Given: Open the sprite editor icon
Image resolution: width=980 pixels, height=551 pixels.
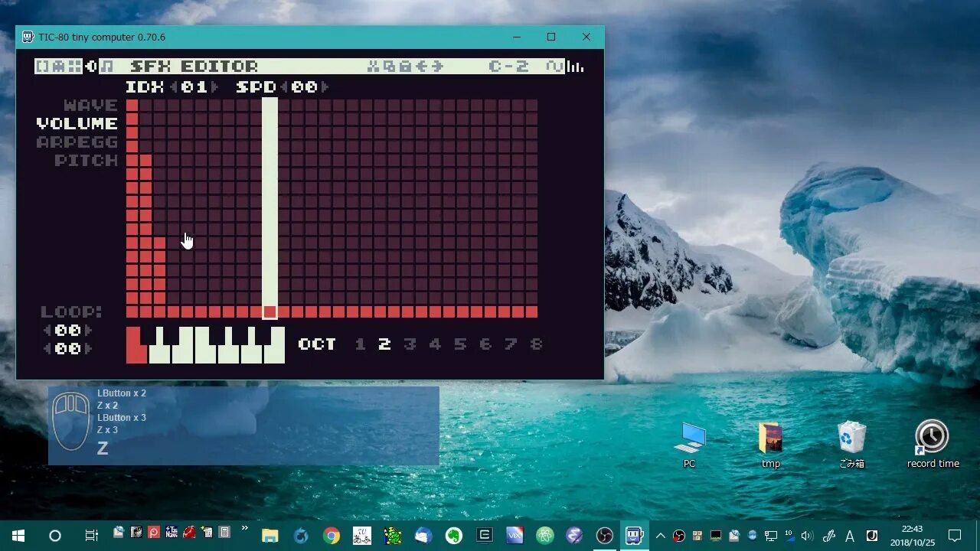Looking at the screenshot, I should (58, 67).
